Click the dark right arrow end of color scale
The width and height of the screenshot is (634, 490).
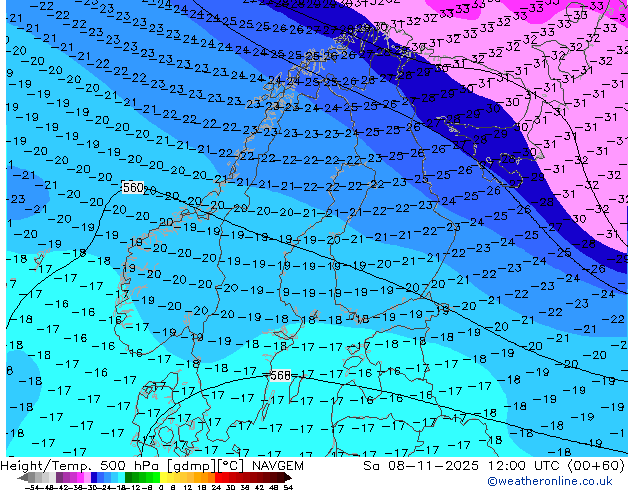click(288, 477)
